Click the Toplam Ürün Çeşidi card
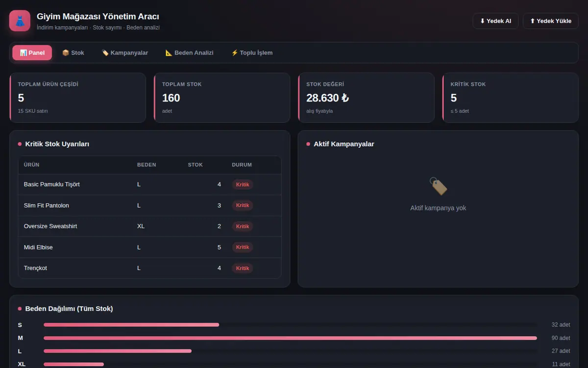This screenshot has width=588, height=368. coord(77,98)
